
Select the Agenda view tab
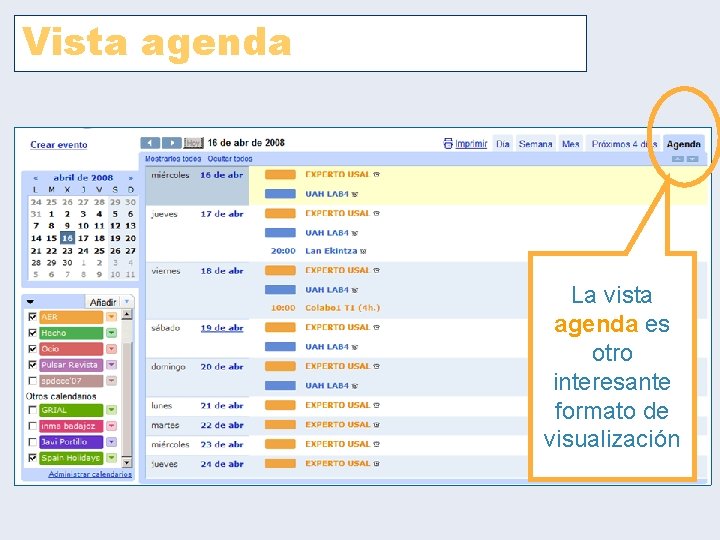[684, 144]
